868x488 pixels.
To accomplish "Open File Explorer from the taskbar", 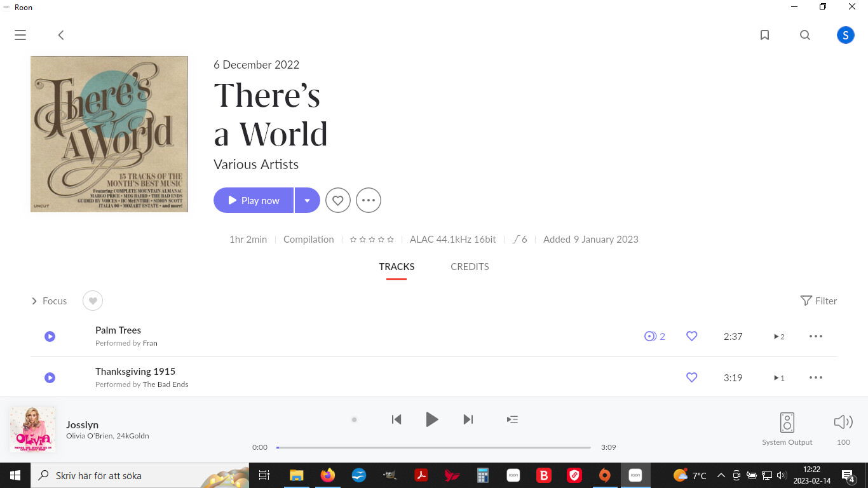I will point(296,475).
